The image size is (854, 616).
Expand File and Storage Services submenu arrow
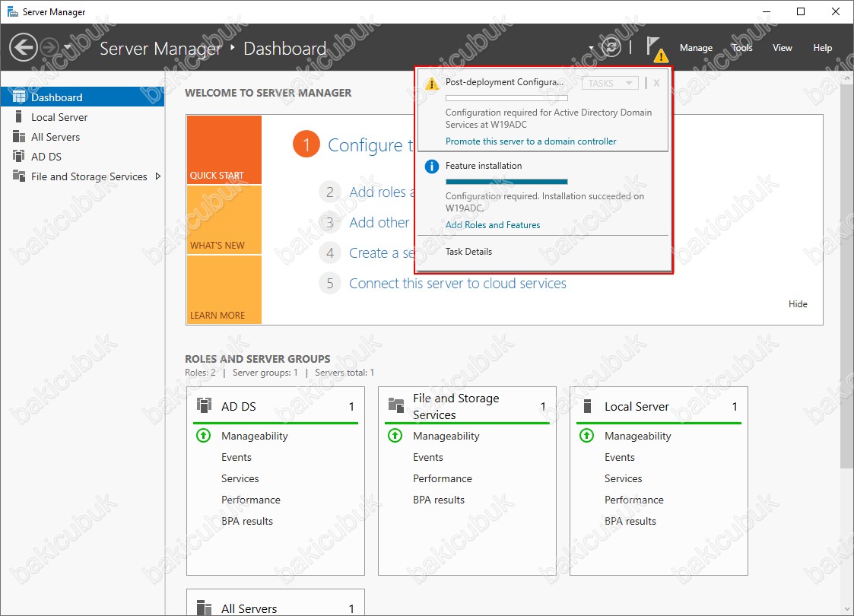click(157, 176)
